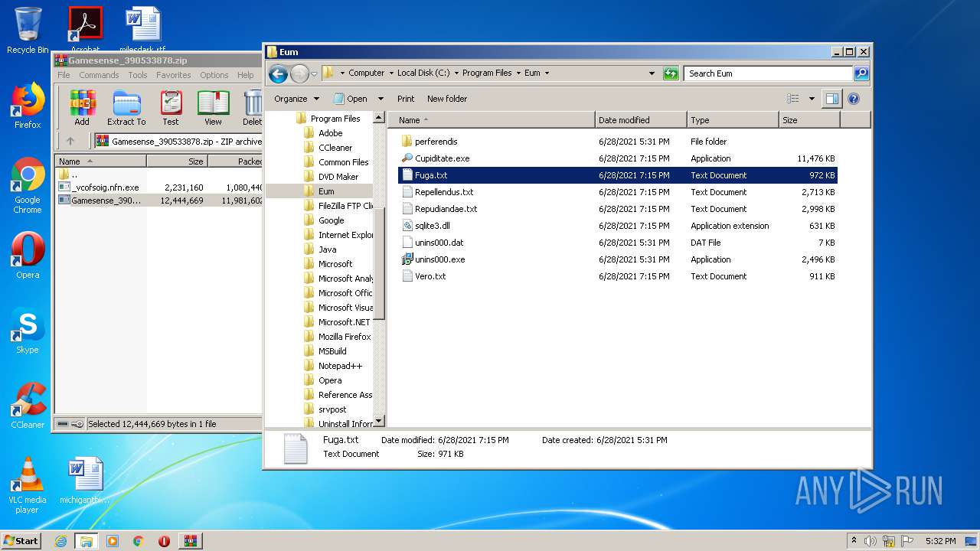Viewport: 980px width, 551px height.
Task: Click the Search Eum input field
Action: [x=768, y=73]
